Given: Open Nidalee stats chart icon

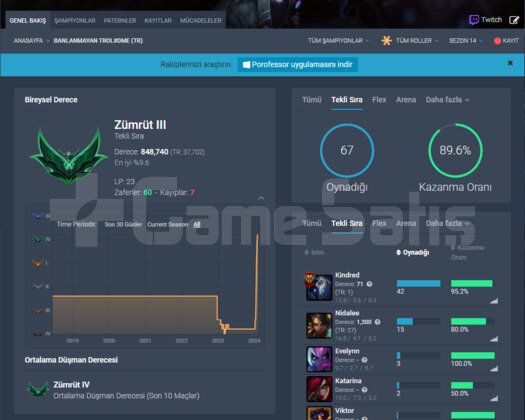Looking at the screenshot, I should tap(494, 339).
